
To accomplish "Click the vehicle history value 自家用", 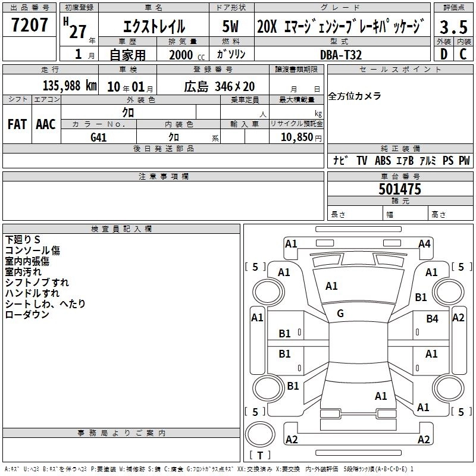I will (x=127, y=55).
